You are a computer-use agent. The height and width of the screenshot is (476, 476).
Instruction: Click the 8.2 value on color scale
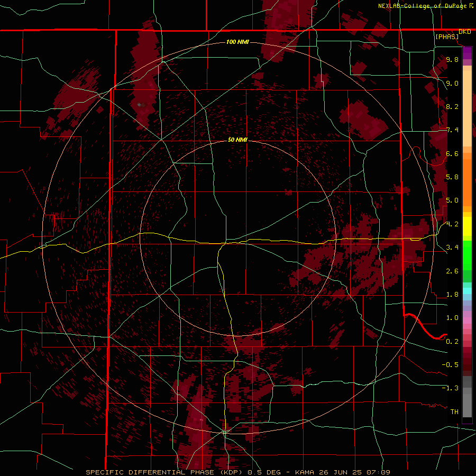[x=452, y=106]
